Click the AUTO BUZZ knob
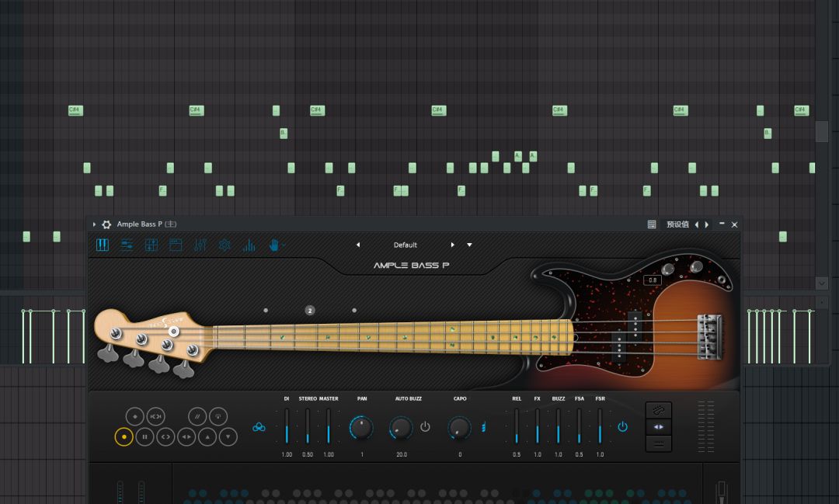Screen dimensions: 839x504 [x=400, y=428]
